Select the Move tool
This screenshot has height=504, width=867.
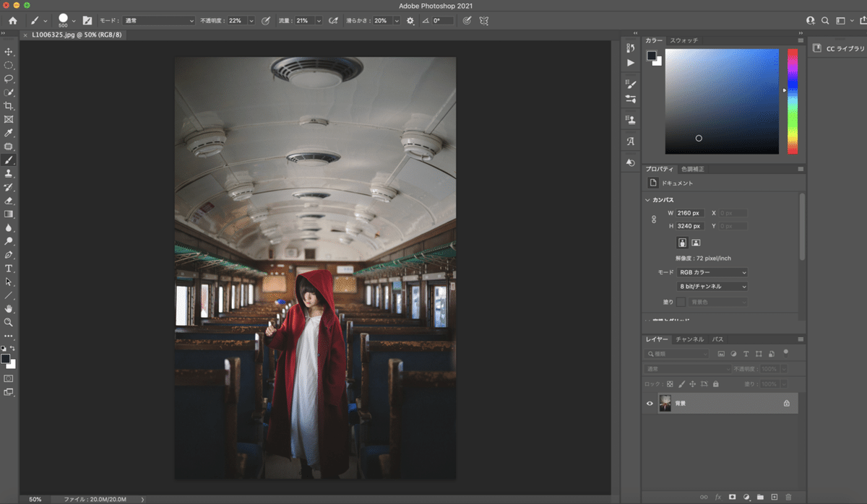point(9,52)
